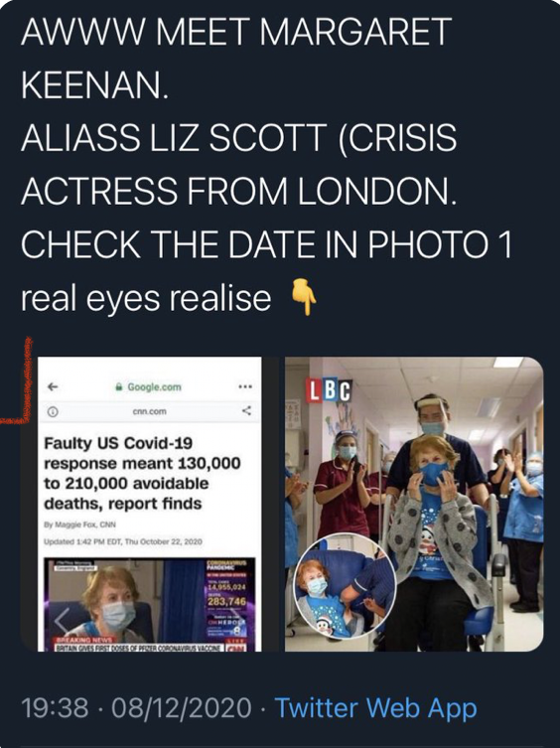Click the left chevron on the CNN video
The width and height of the screenshot is (560, 748).
click(x=62, y=621)
